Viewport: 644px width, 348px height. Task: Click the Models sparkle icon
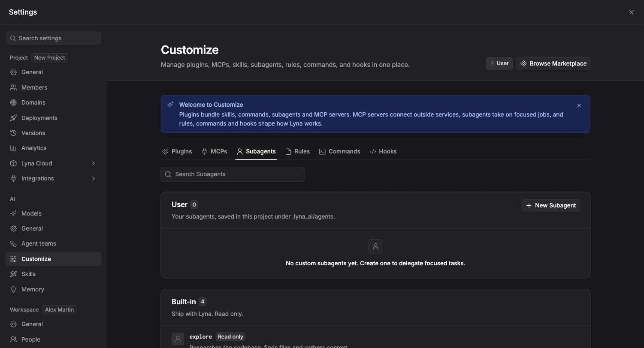click(13, 213)
